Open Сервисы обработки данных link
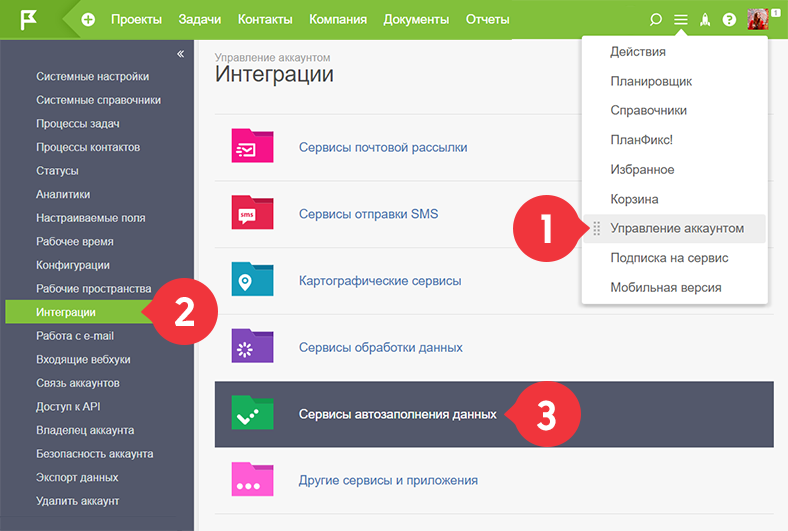Viewport: 788px width, 531px height. coord(380,348)
